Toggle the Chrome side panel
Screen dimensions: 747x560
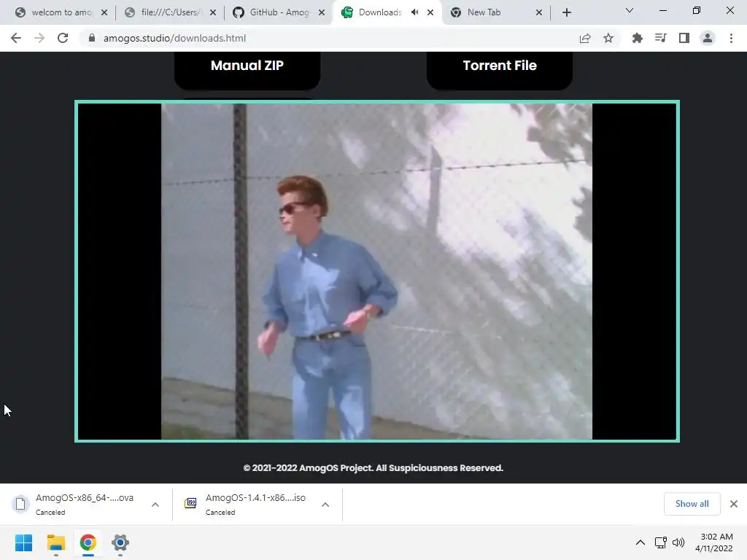point(684,38)
